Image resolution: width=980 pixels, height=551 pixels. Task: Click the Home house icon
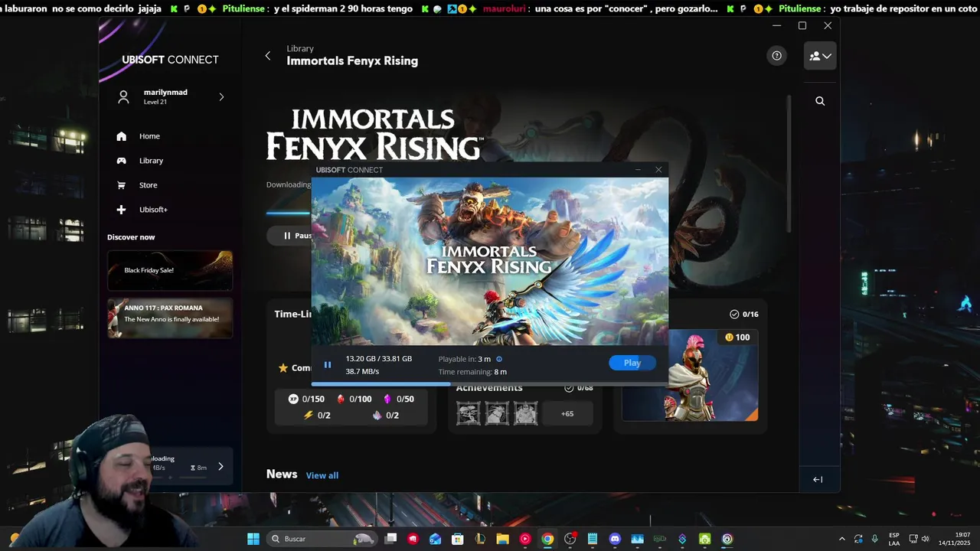point(121,136)
